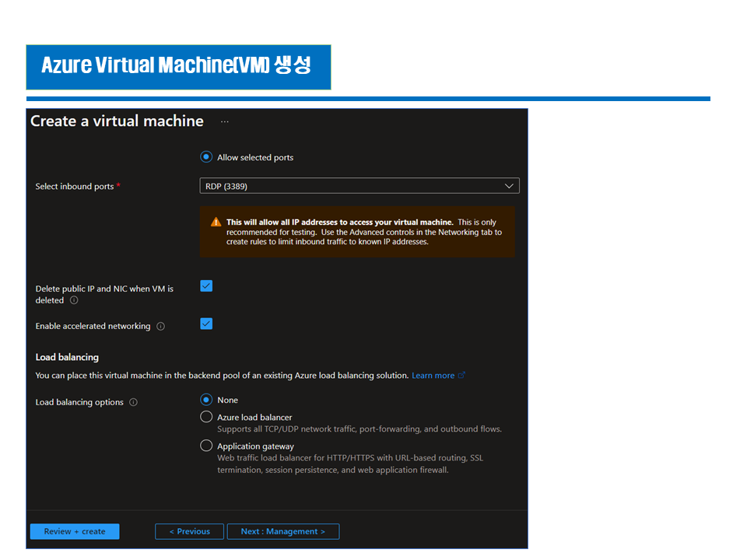The image size is (747, 560).
Task: Open the Learn more link
Action: pyautogui.click(x=433, y=375)
